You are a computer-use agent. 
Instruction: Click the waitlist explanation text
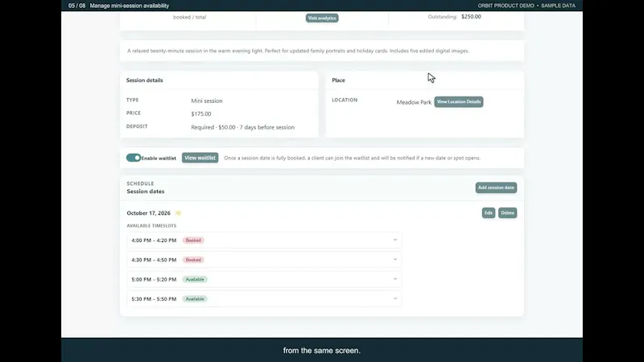(352, 158)
